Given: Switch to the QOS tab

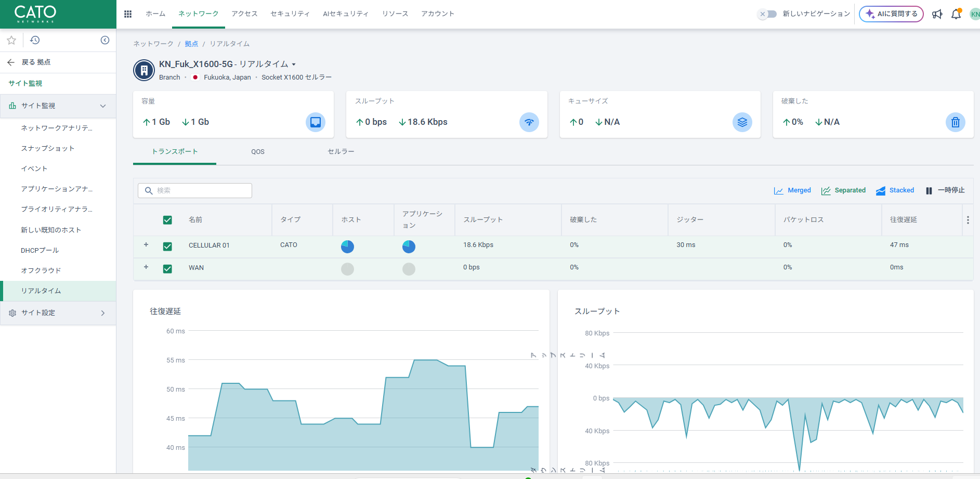Looking at the screenshot, I should pyautogui.click(x=258, y=152).
